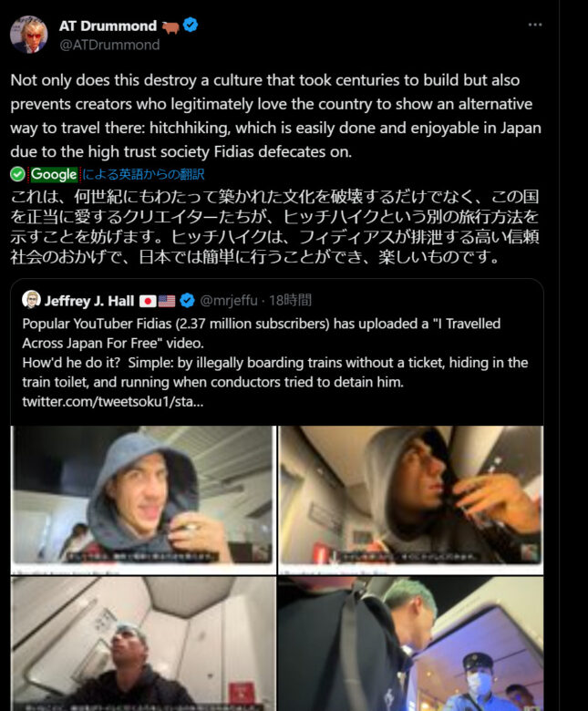
Task: Click the 18時間 timestamp of quoted tweet
Action: point(290,300)
